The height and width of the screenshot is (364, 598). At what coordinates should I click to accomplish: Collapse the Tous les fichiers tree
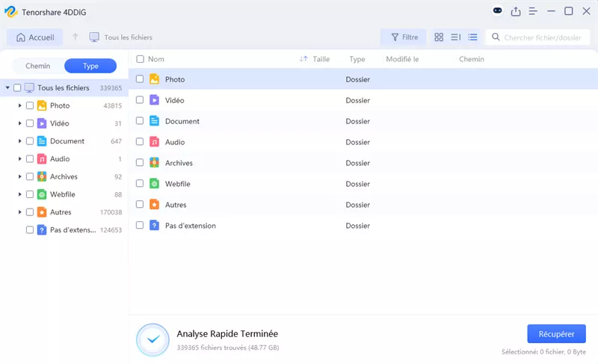[x=7, y=87]
